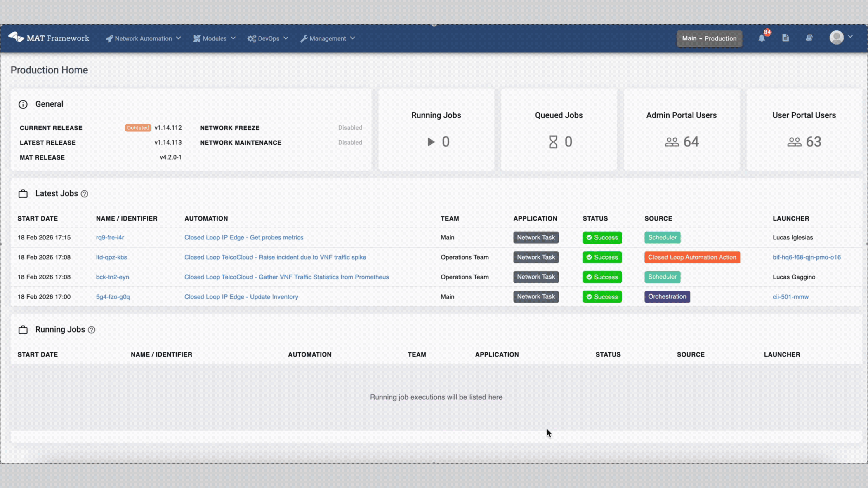Click the info icon in the General panel
Viewport: 868px width, 488px height.
[x=23, y=104]
